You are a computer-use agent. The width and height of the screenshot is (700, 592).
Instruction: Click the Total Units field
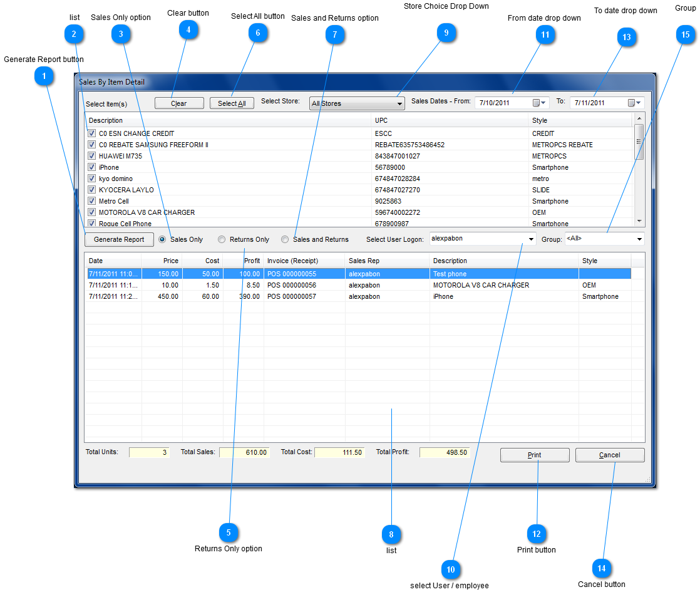coord(149,452)
